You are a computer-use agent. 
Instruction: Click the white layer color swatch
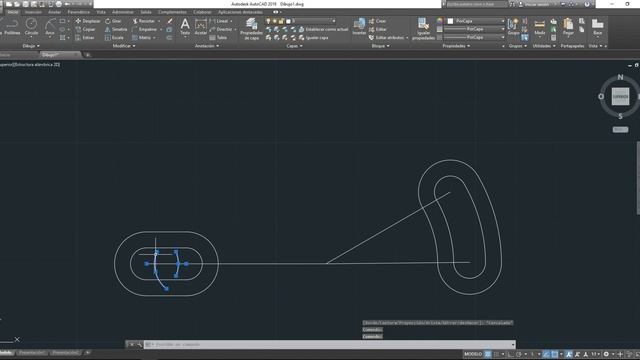(x=289, y=21)
